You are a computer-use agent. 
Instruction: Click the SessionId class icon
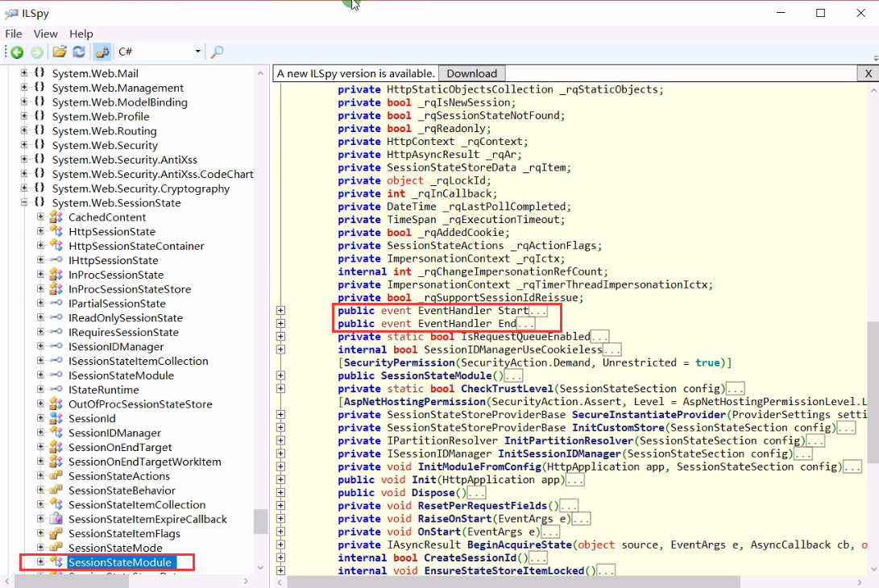[56, 418]
